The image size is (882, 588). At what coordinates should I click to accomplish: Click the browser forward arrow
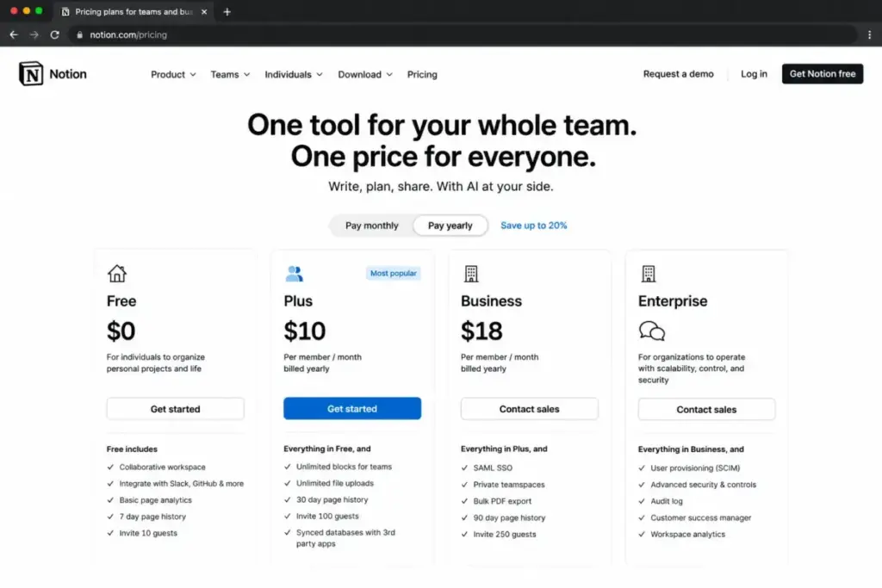pos(34,34)
